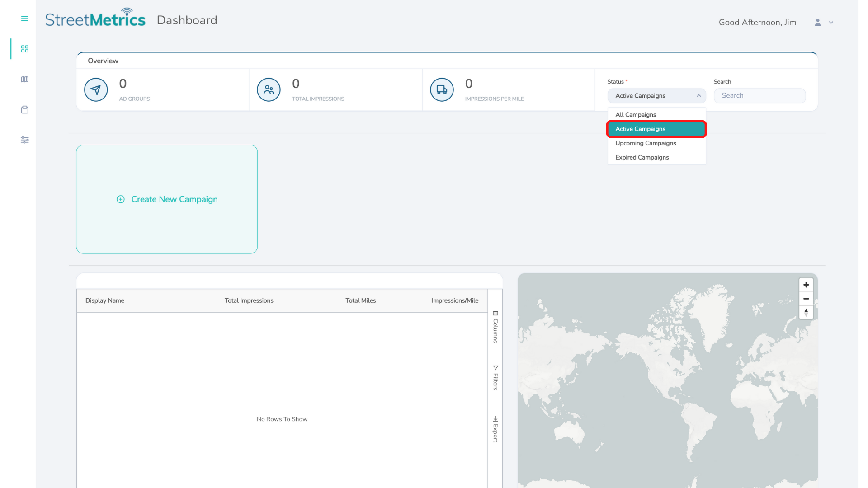Screen dimensions: 868x488
Task: Click Create New Campaign button
Action: 167,199
